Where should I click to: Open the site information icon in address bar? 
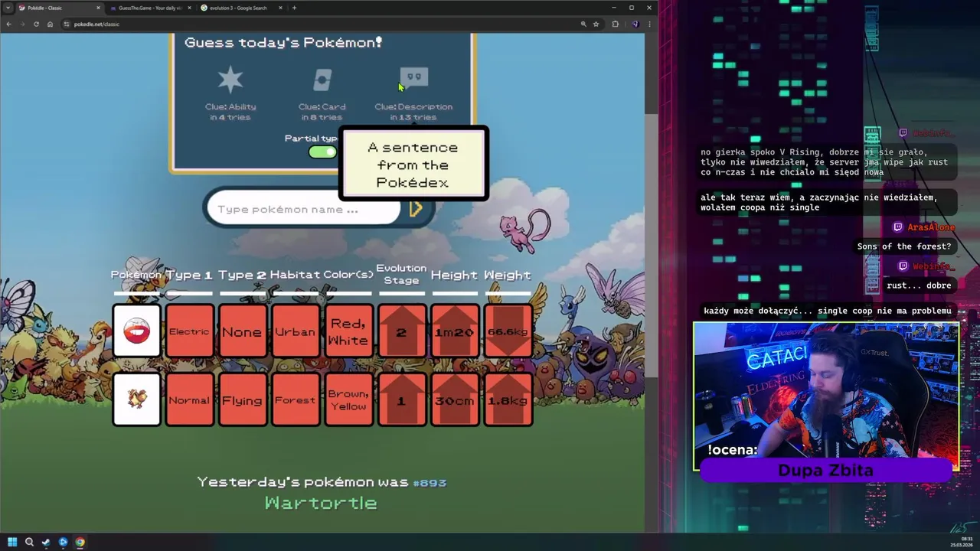click(x=67, y=24)
